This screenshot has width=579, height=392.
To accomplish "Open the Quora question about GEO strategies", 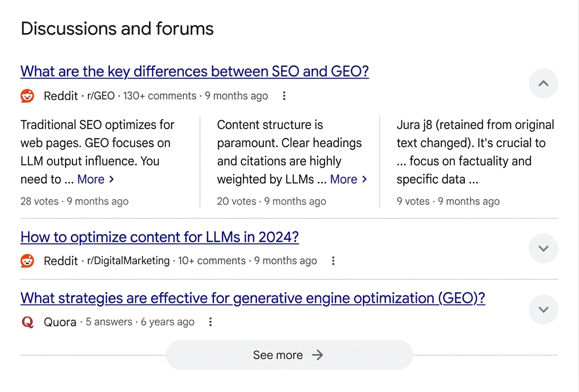I will click(252, 298).
